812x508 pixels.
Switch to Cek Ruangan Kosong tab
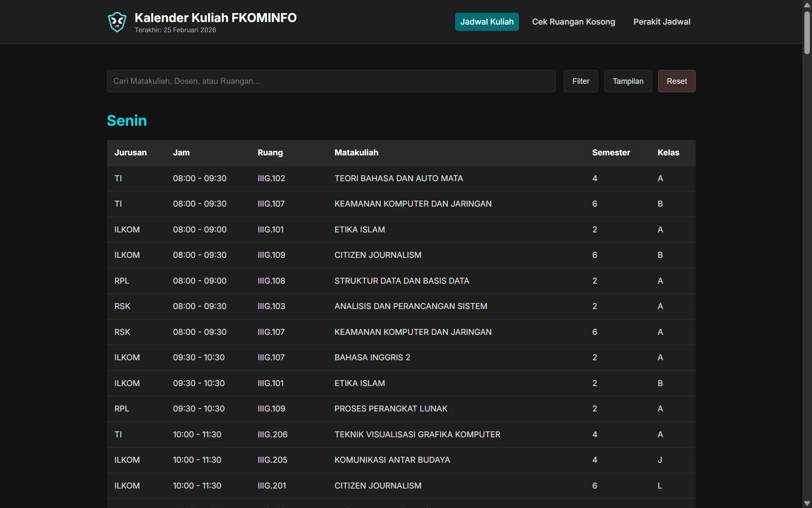tap(573, 22)
